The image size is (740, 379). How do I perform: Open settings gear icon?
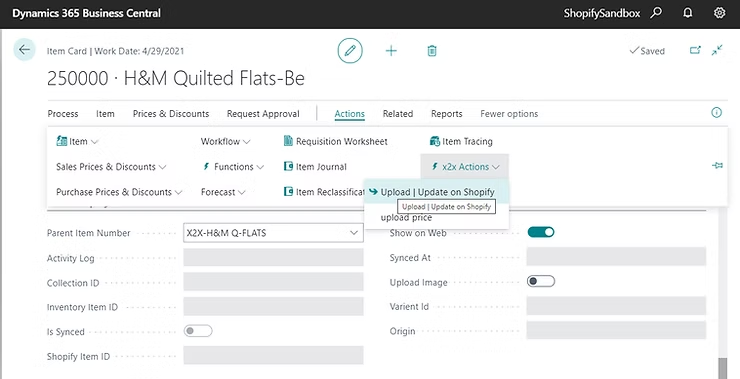click(x=719, y=13)
